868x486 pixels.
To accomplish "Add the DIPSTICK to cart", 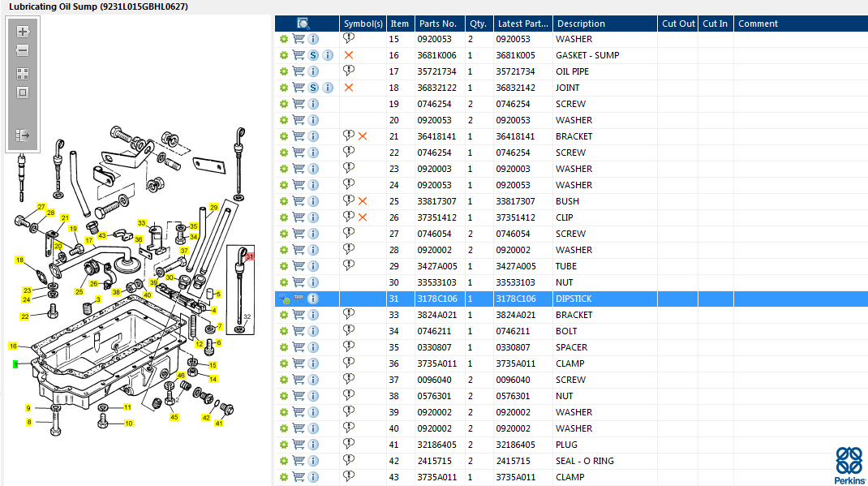I will click(x=299, y=299).
